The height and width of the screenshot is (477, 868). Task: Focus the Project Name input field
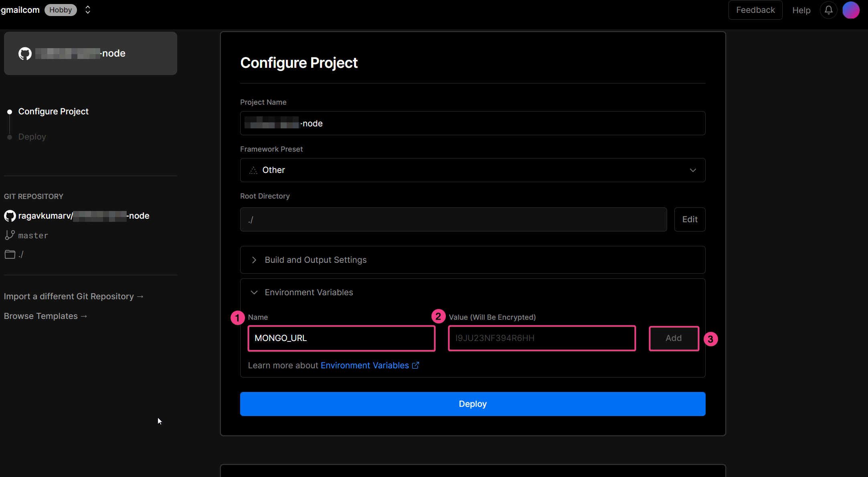click(x=472, y=123)
